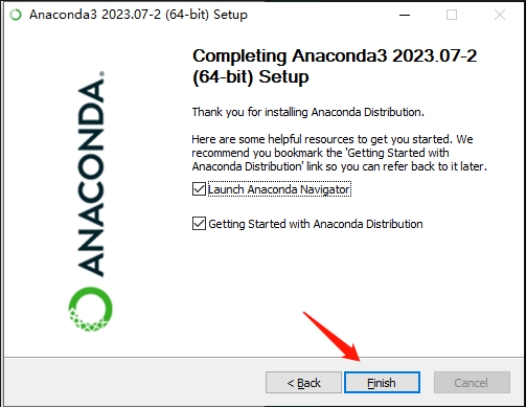
Task: Click the title bar text Anaconda3 2023.07-2 Setup
Action: (138, 15)
